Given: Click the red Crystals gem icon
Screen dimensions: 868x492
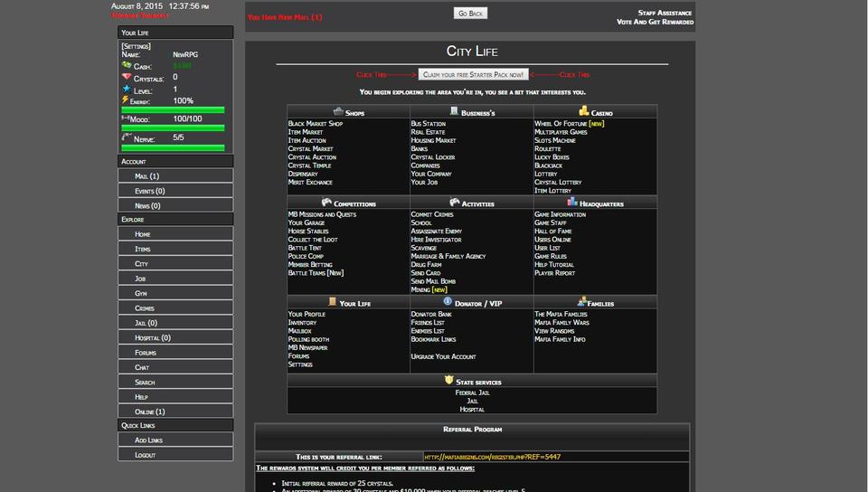Looking at the screenshot, I should pyautogui.click(x=127, y=78).
